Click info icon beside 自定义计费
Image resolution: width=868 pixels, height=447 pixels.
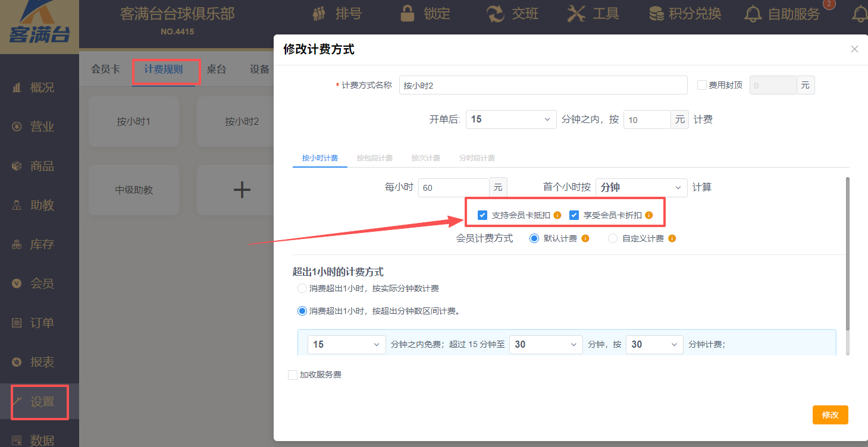pos(672,238)
